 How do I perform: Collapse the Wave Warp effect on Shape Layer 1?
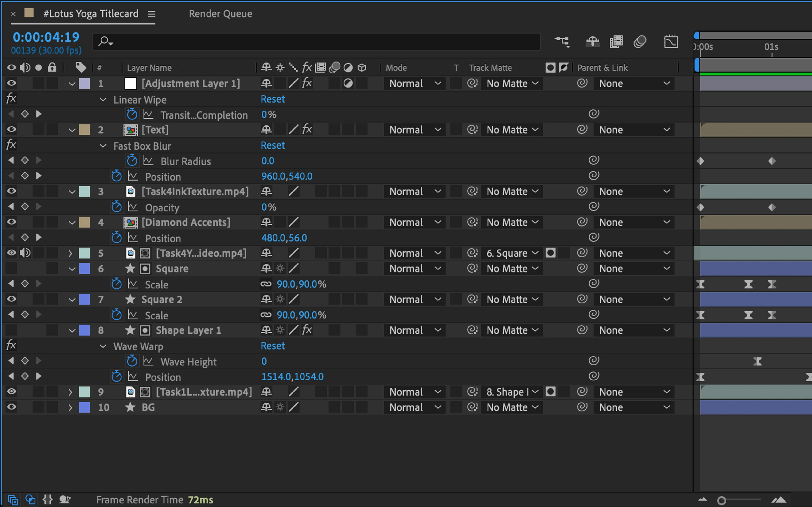pyautogui.click(x=103, y=346)
